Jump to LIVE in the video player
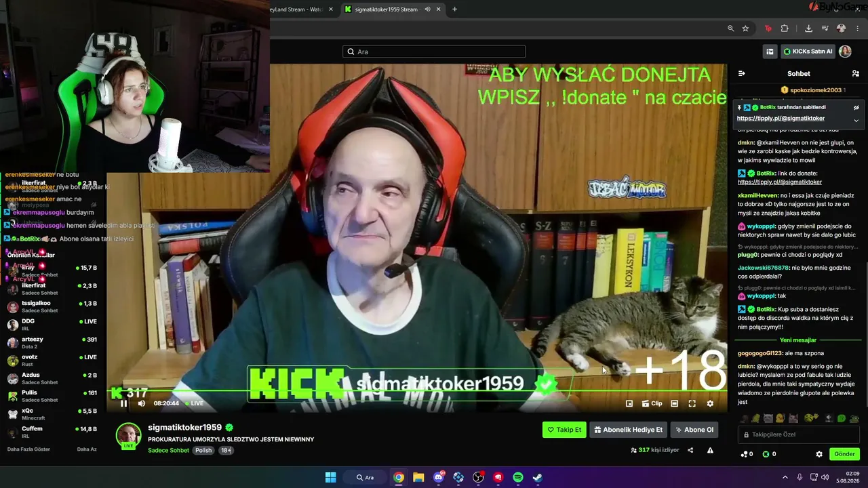Viewport: 868px width, 488px height. 194,403
